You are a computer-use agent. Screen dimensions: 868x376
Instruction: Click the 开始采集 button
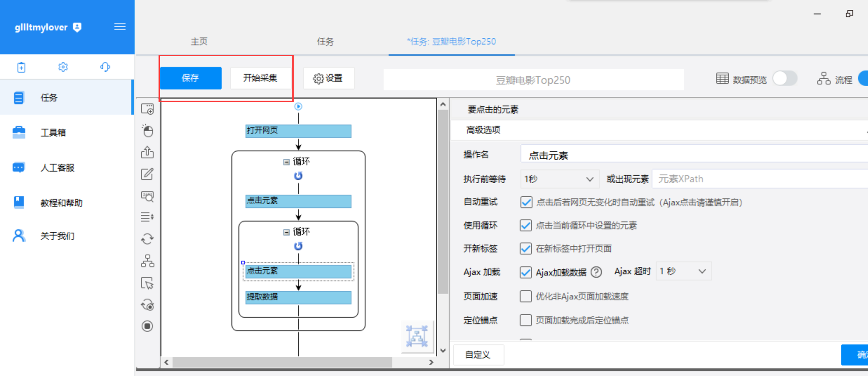pyautogui.click(x=260, y=78)
